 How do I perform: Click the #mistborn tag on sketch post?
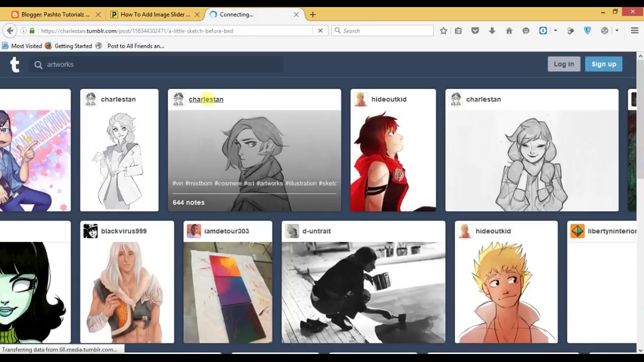click(199, 184)
